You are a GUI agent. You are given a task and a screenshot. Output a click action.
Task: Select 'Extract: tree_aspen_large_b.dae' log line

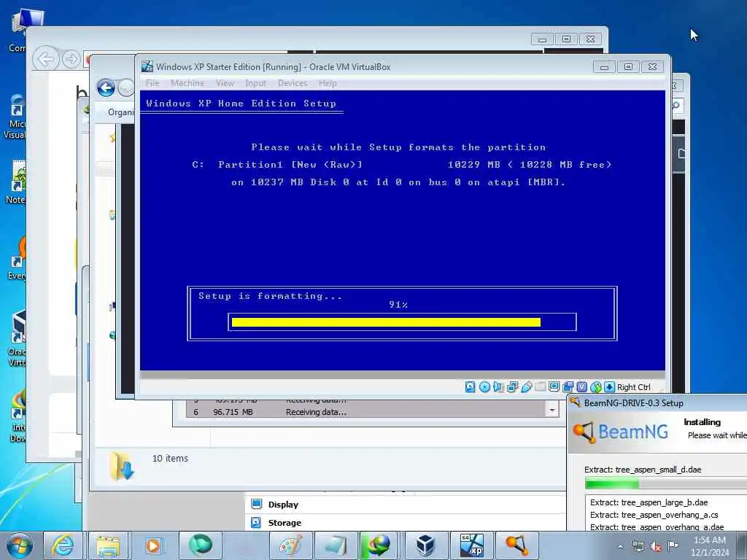tap(649, 502)
